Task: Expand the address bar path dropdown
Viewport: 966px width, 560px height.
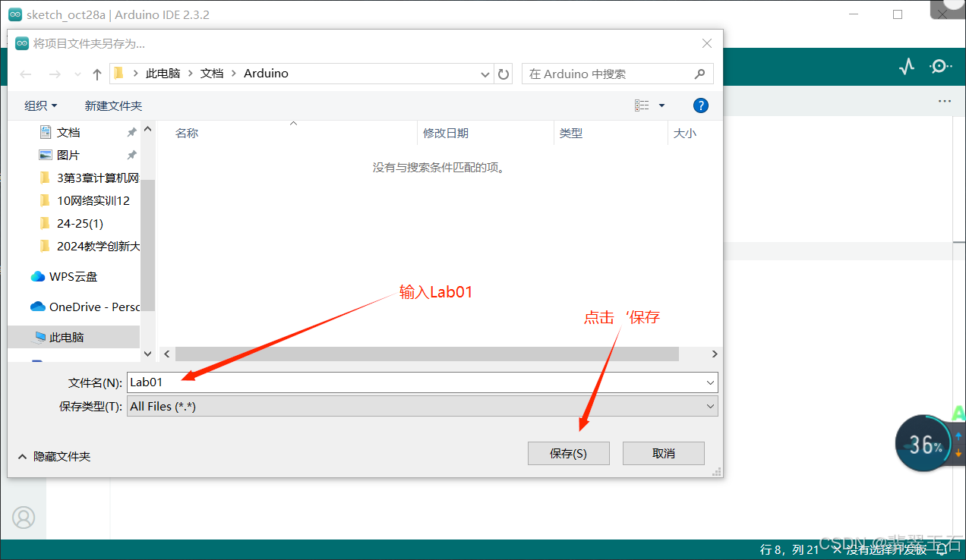Action: (x=486, y=74)
